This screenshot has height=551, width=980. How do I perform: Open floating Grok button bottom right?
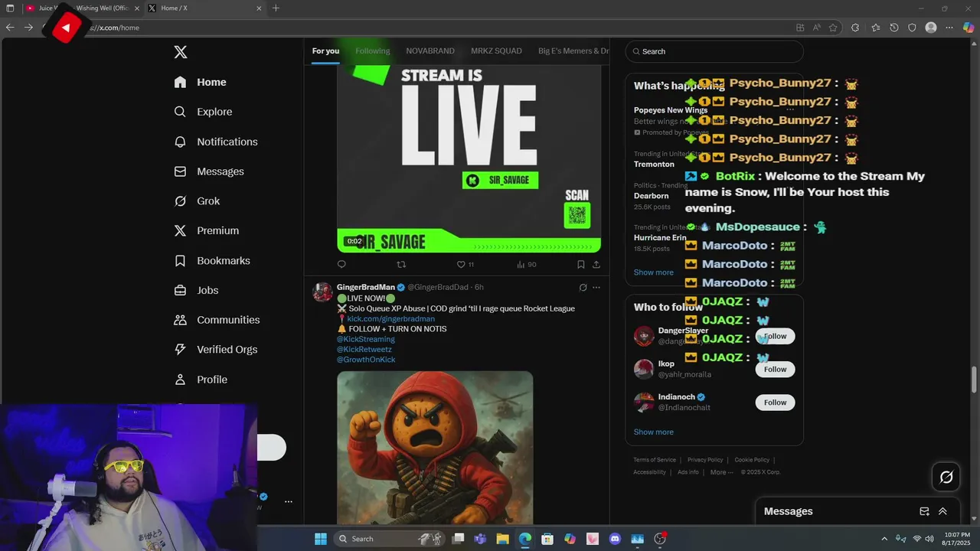pyautogui.click(x=946, y=478)
